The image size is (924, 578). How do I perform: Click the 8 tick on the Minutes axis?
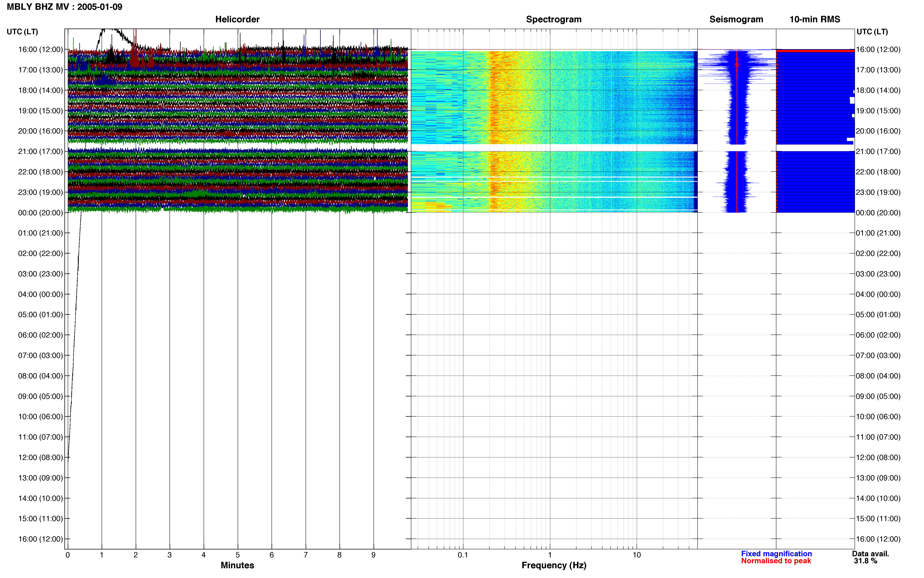(x=339, y=555)
